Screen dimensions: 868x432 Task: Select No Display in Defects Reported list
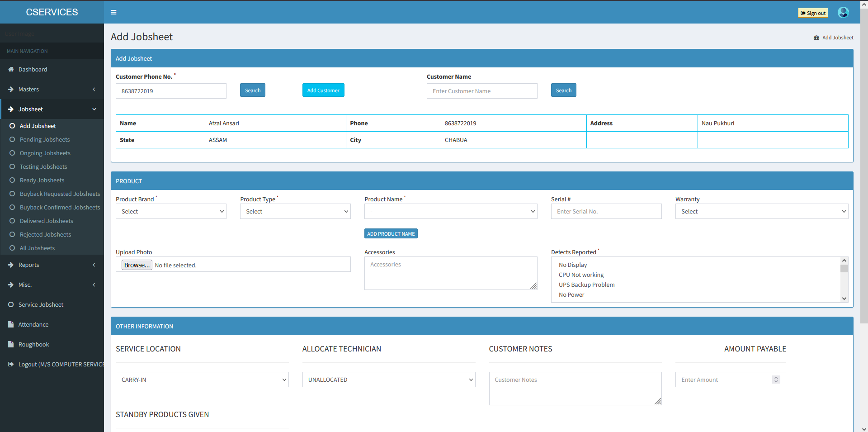(x=573, y=265)
